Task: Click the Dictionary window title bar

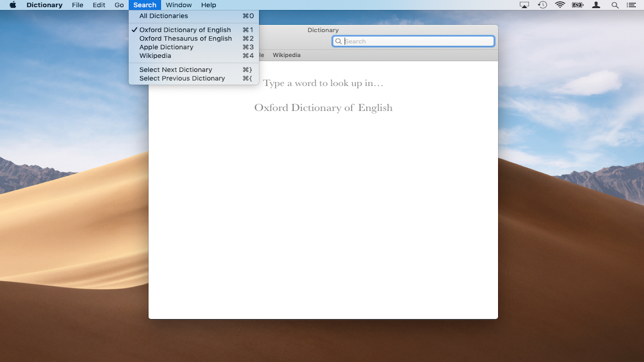Action: point(323,30)
